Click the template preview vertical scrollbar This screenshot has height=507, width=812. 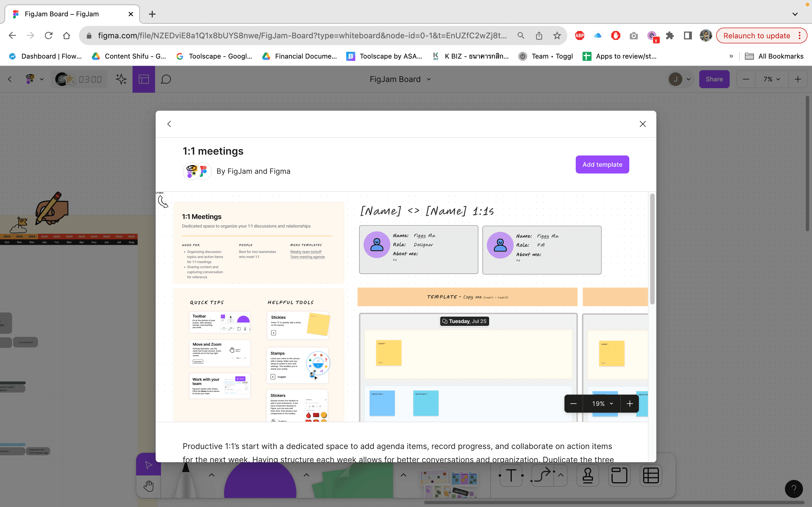tap(652, 249)
